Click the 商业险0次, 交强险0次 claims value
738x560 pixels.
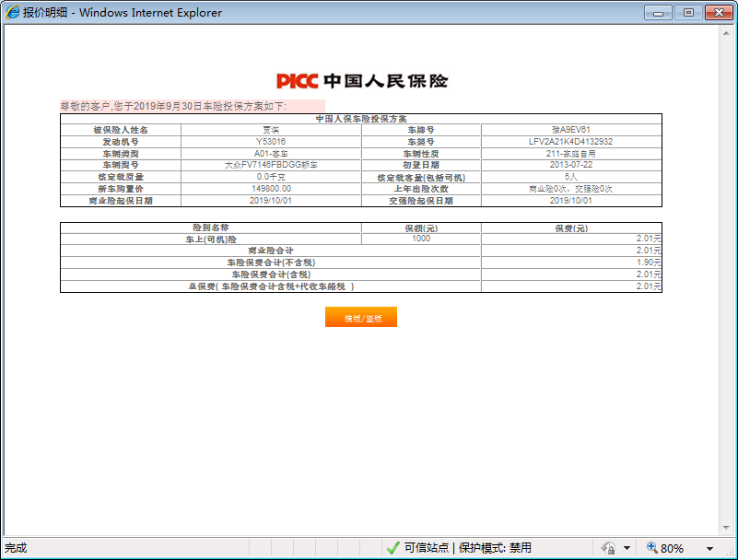pos(571,189)
